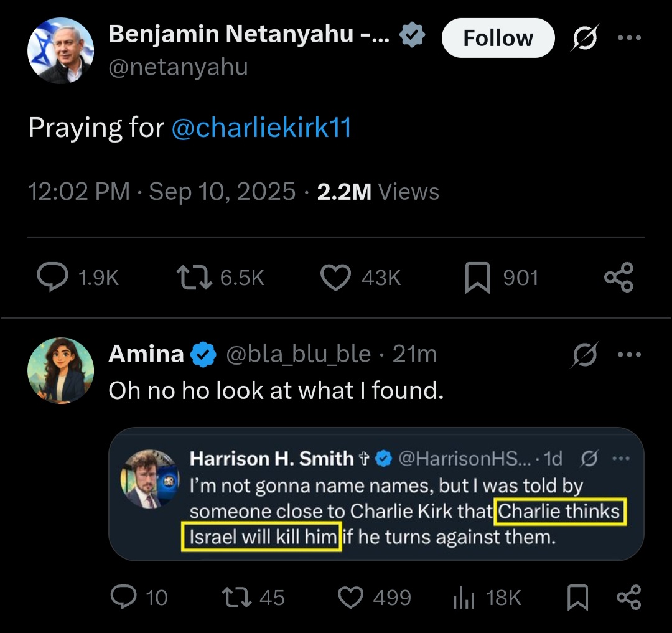The image size is (672, 633).
Task: Open the @charliekirk11 mention link
Action: click(261, 128)
